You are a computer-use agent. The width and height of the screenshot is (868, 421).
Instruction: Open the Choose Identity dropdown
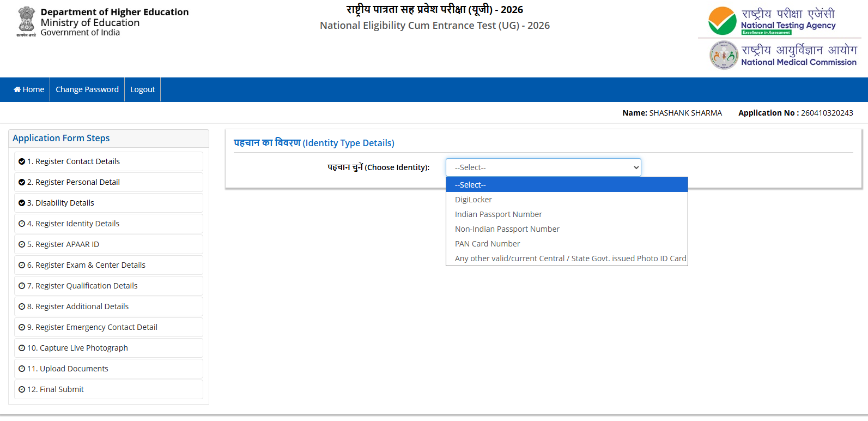[543, 167]
